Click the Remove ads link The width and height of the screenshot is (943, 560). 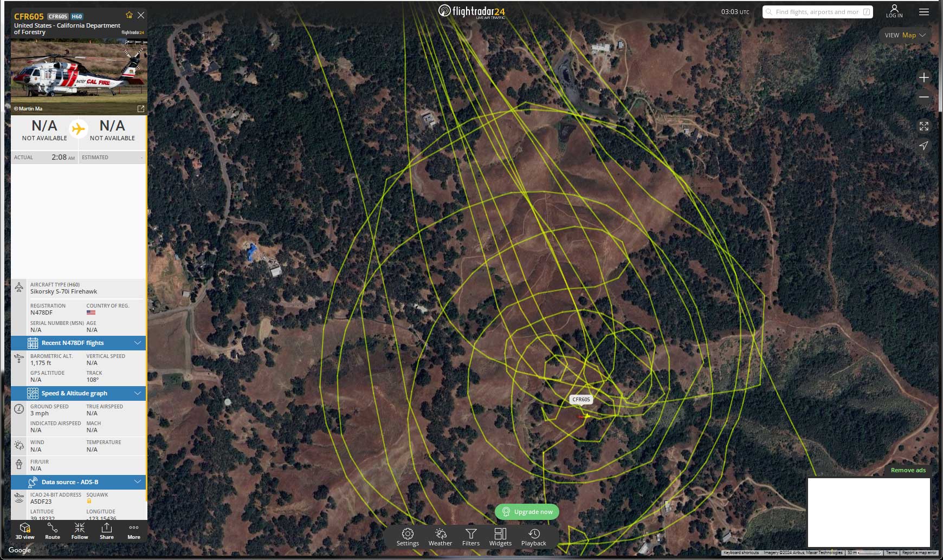908,470
